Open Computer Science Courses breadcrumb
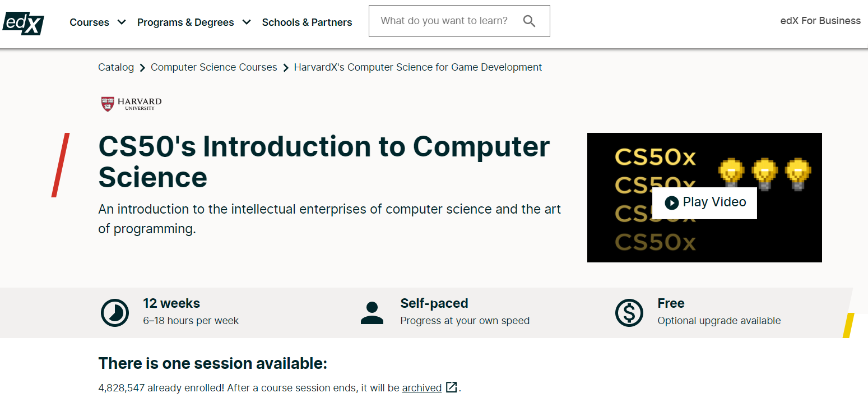This screenshot has width=868, height=402. pyautogui.click(x=214, y=67)
